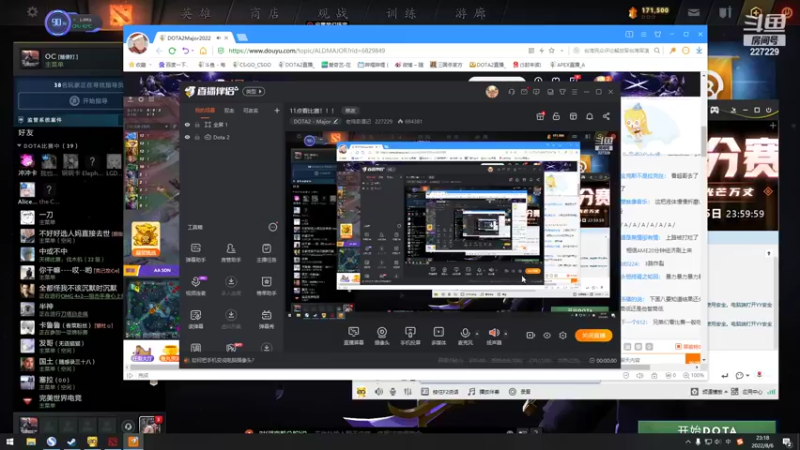This screenshot has height=450, width=800.
Task: Switch to the third scene tab
Action: (251, 110)
